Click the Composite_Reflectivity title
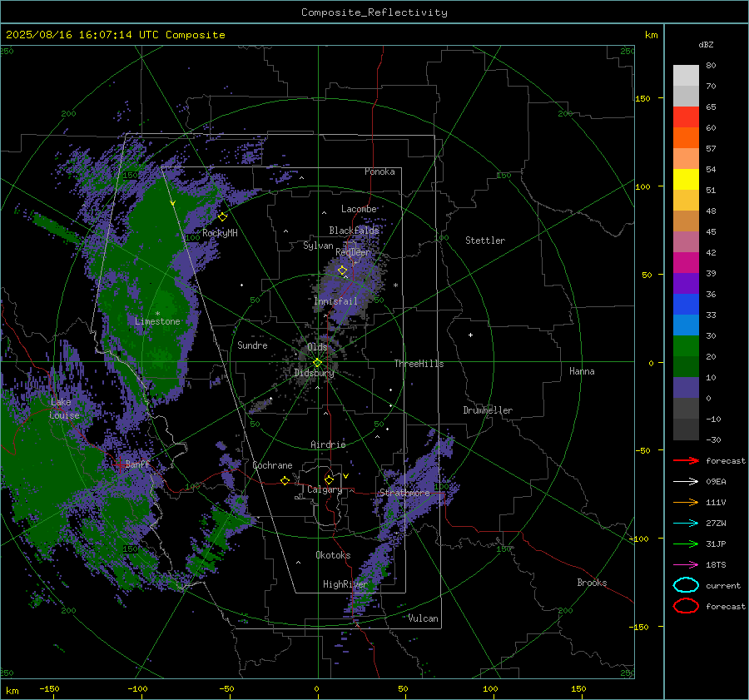Image resolution: width=749 pixels, height=700 pixels. pos(374,12)
